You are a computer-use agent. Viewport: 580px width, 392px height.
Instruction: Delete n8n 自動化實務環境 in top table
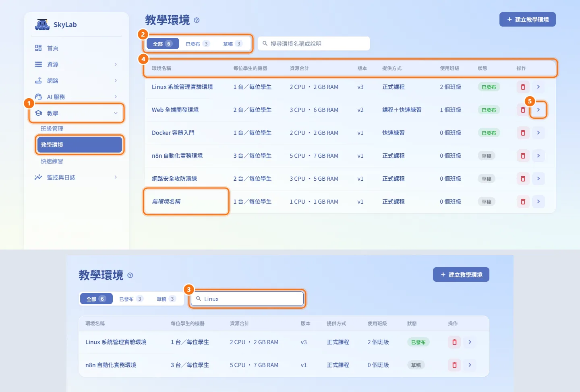pos(523,156)
